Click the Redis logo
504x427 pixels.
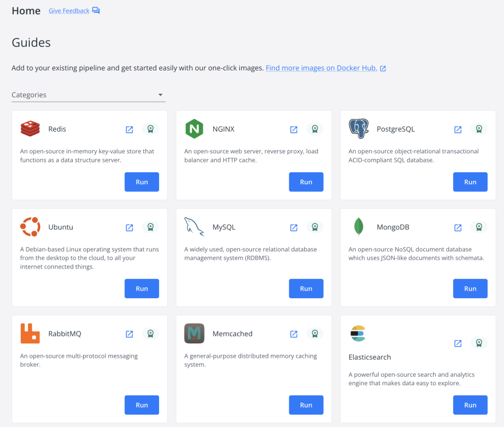click(30, 129)
